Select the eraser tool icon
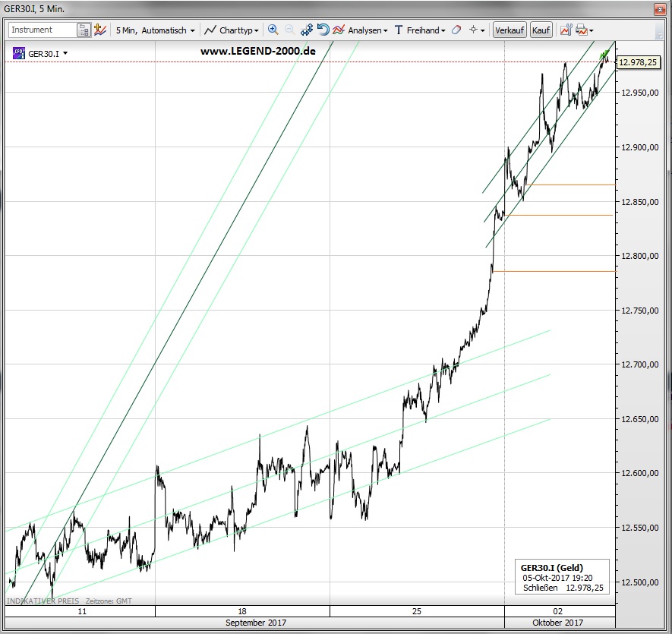Viewport: 672px width, 634px height. click(456, 30)
